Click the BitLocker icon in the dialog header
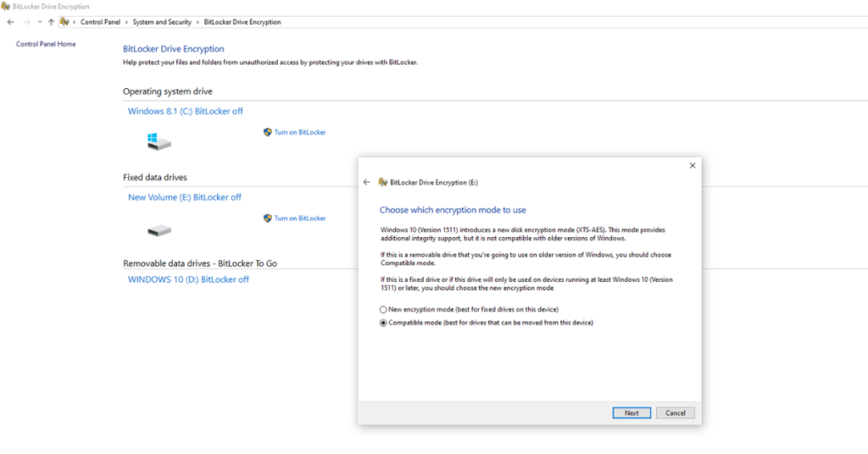Image resolution: width=868 pixels, height=454 pixels. click(382, 182)
